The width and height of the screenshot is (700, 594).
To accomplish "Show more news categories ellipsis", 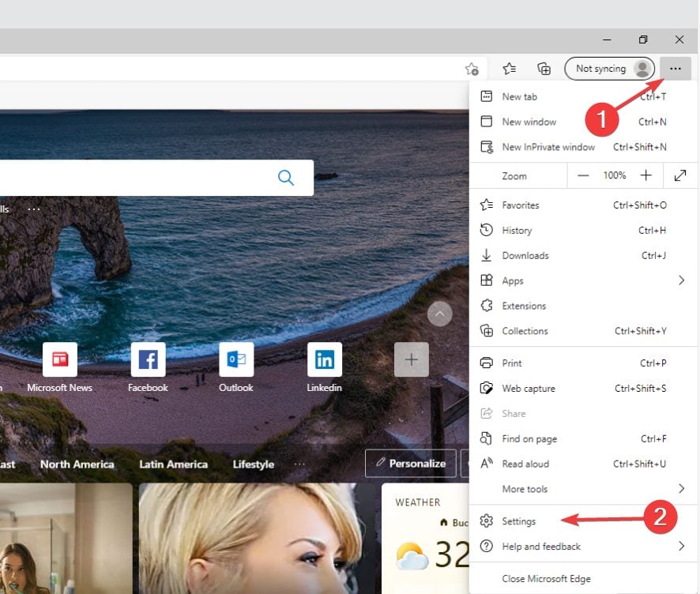I will pos(299,464).
